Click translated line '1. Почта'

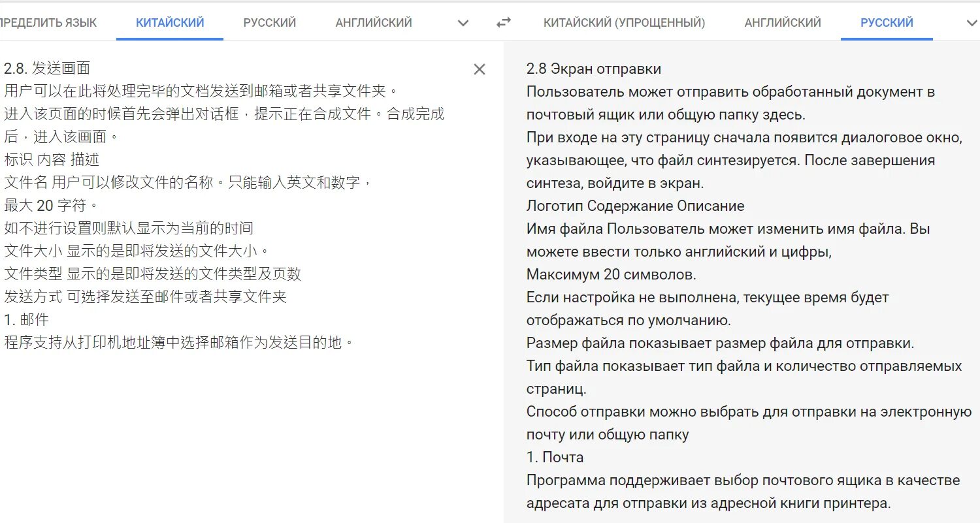[555, 458]
